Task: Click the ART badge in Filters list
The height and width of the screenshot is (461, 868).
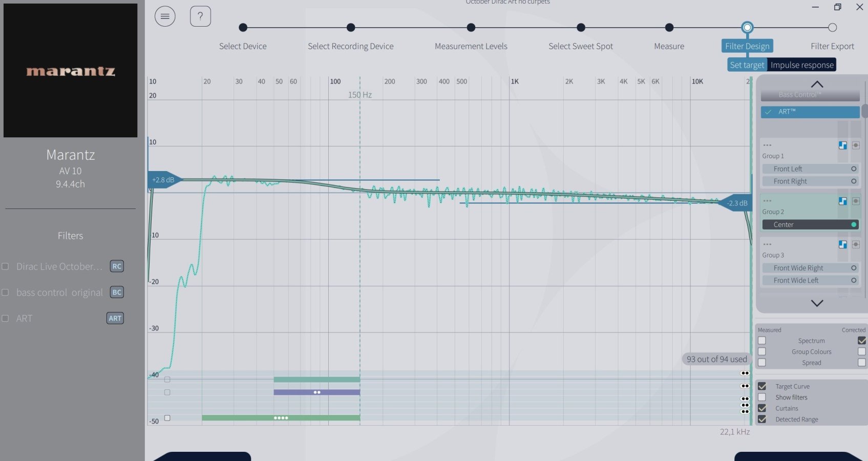Action: coord(115,319)
